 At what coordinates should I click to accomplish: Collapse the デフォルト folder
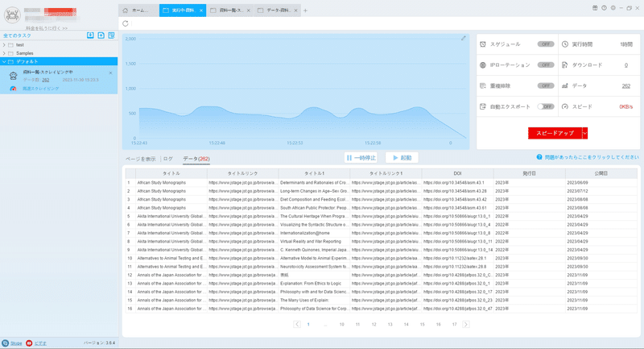[4, 61]
